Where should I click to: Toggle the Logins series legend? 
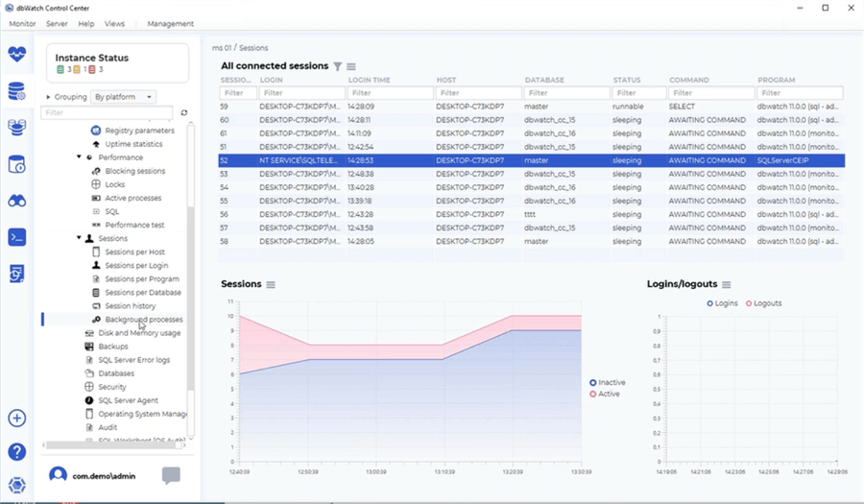(x=722, y=303)
